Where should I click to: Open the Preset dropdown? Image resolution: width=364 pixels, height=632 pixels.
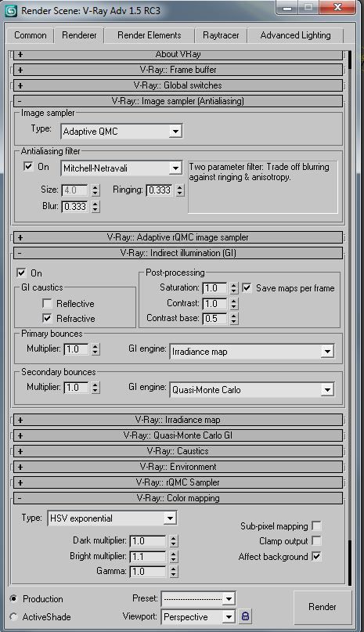[198, 598]
